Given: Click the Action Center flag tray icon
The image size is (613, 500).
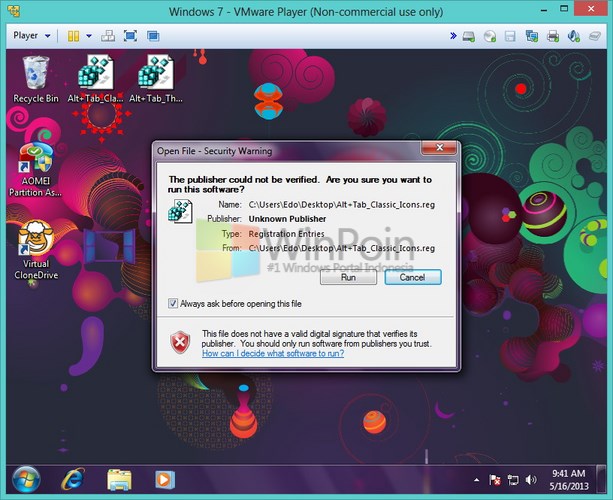Looking at the screenshot, I should click(x=495, y=480).
